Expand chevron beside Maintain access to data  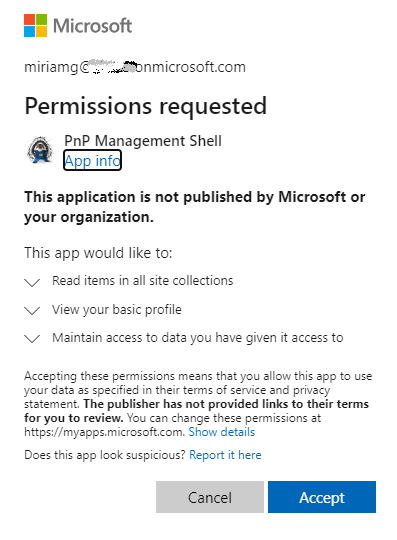(x=32, y=339)
